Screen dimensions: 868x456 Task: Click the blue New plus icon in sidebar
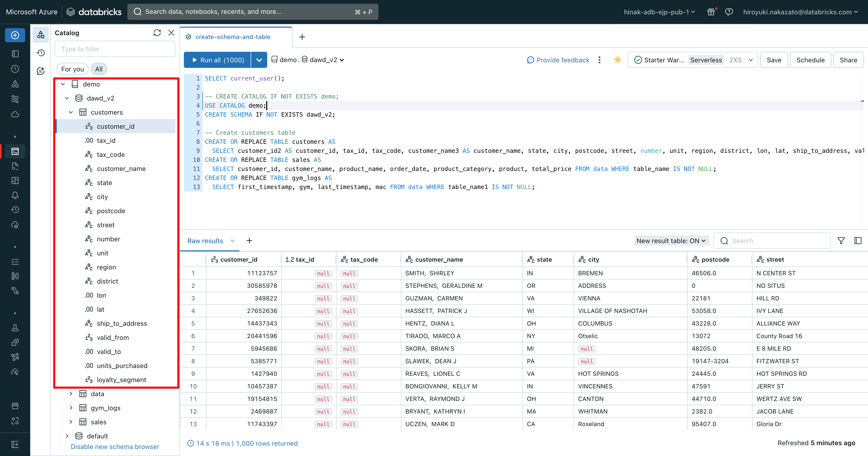point(15,35)
